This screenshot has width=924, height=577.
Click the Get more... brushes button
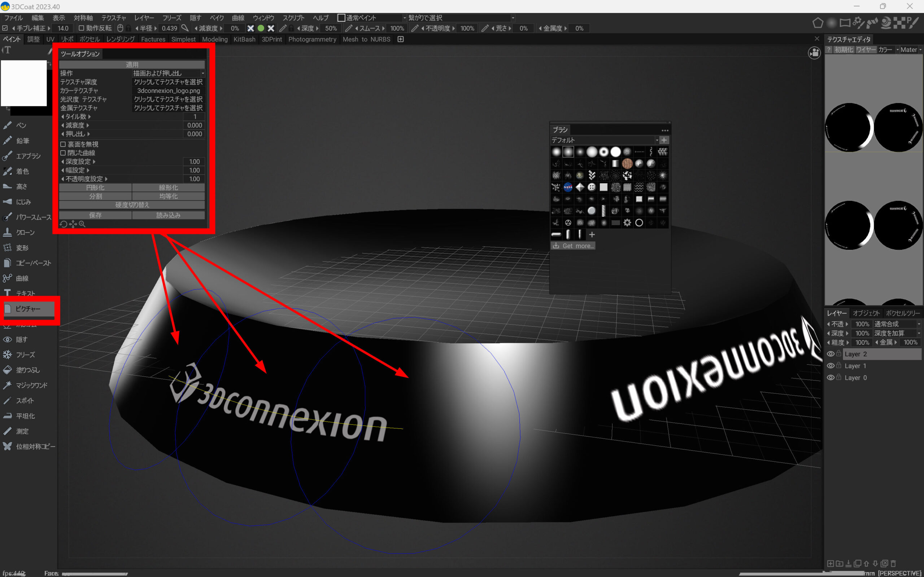(x=573, y=246)
